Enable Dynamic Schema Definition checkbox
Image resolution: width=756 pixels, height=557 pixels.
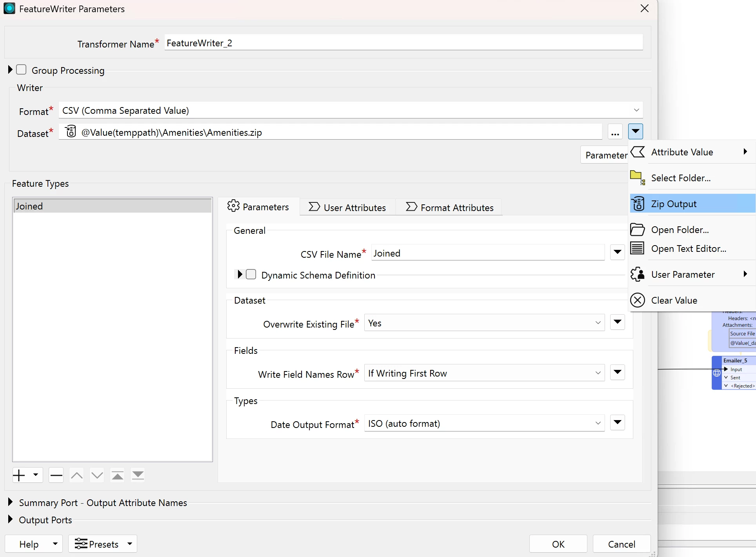click(x=251, y=274)
